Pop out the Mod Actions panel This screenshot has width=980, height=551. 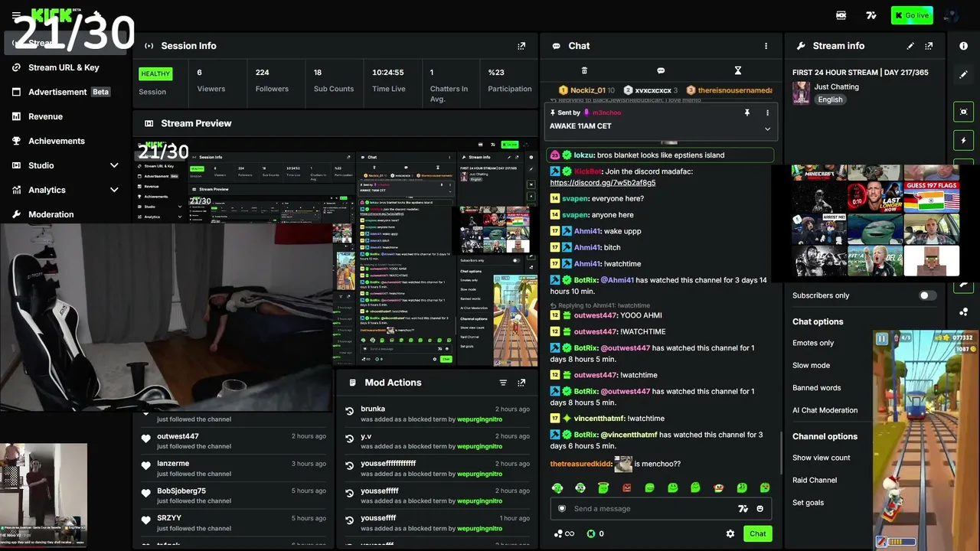pos(521,383)
